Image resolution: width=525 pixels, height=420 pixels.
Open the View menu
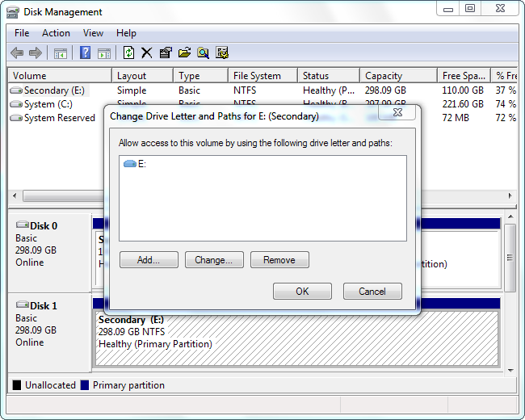coord(93,33)
